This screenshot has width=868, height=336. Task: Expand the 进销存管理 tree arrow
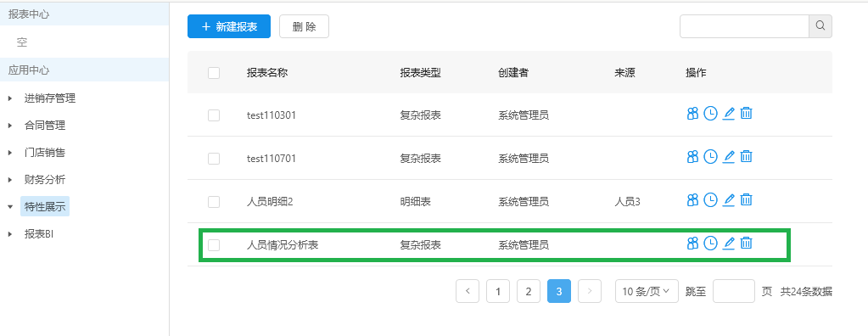[10, 98]
